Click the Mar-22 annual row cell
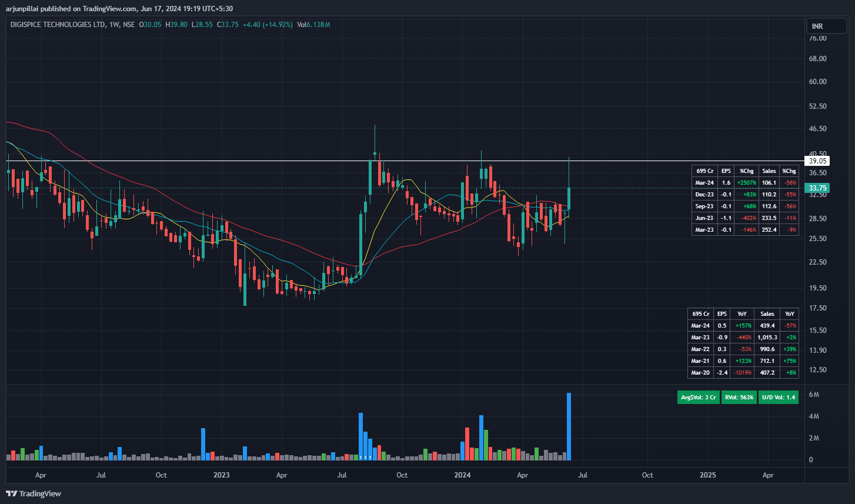 click(700, 349)
